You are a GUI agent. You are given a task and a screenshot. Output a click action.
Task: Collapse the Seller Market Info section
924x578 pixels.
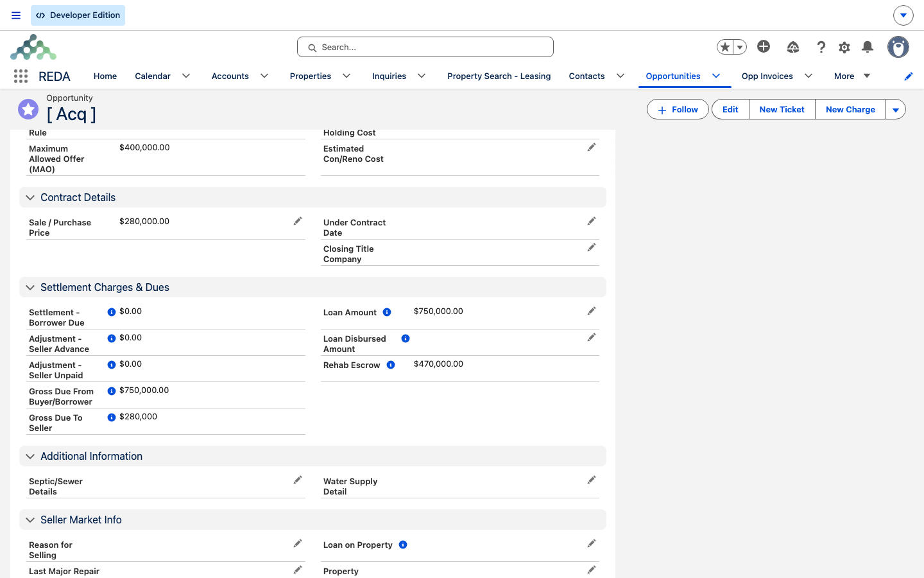tap(30, 520)
